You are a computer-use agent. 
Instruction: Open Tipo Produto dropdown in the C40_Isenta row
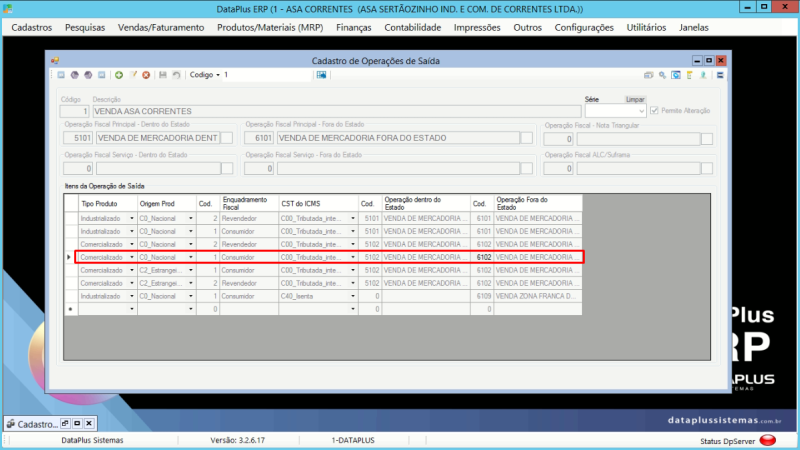pyautogui.click(x=132, y=296)
